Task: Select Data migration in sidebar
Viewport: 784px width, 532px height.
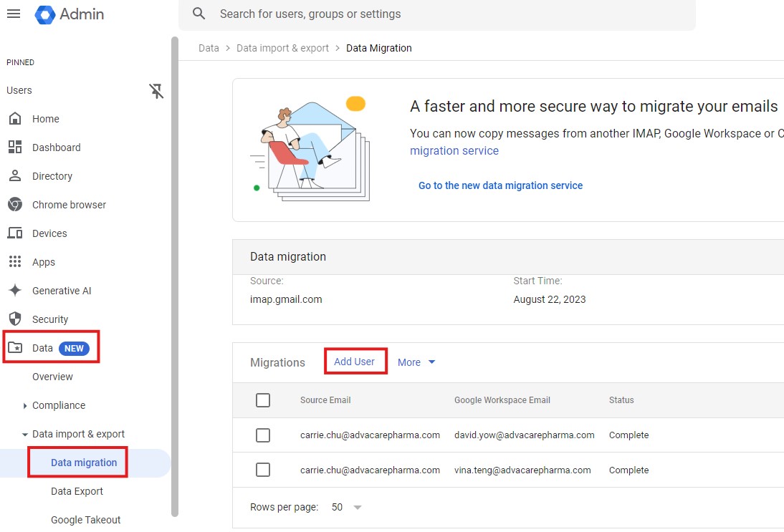Action: click(x=84, y=463)
